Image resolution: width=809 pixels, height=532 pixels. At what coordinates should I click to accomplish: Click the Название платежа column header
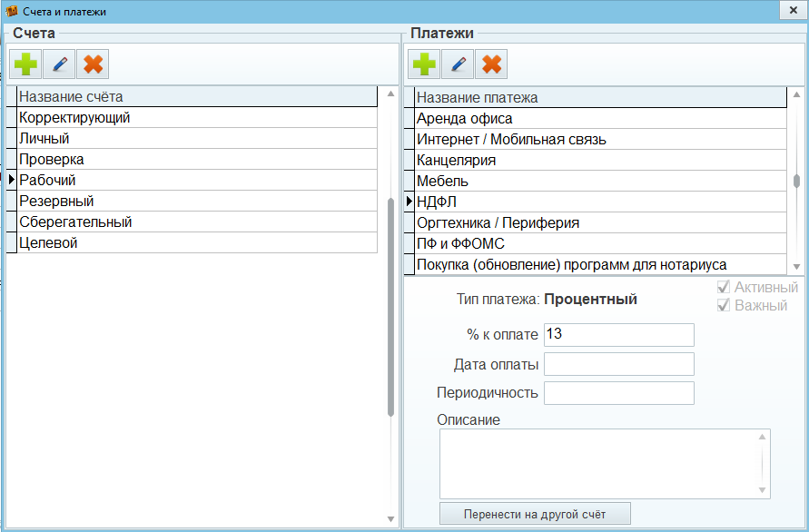point(599,97)
